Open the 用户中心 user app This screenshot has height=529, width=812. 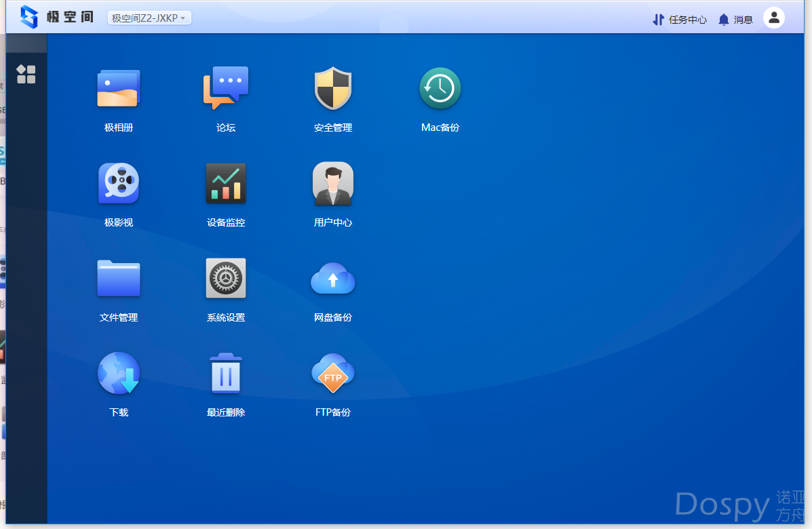(333, 183)
